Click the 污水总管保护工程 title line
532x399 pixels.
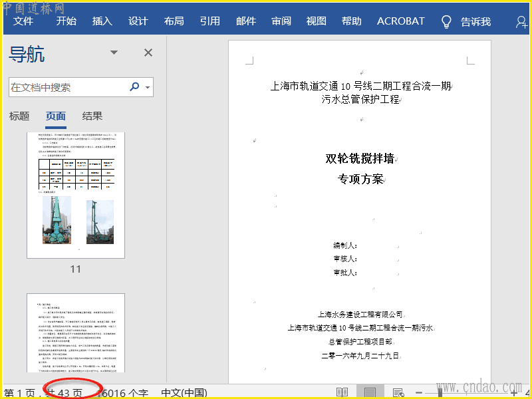360,99
